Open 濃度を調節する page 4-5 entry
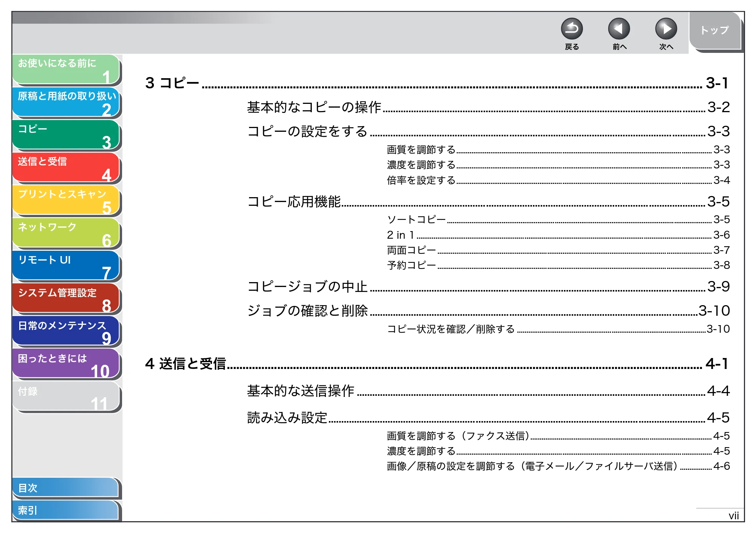 point(558,451)
